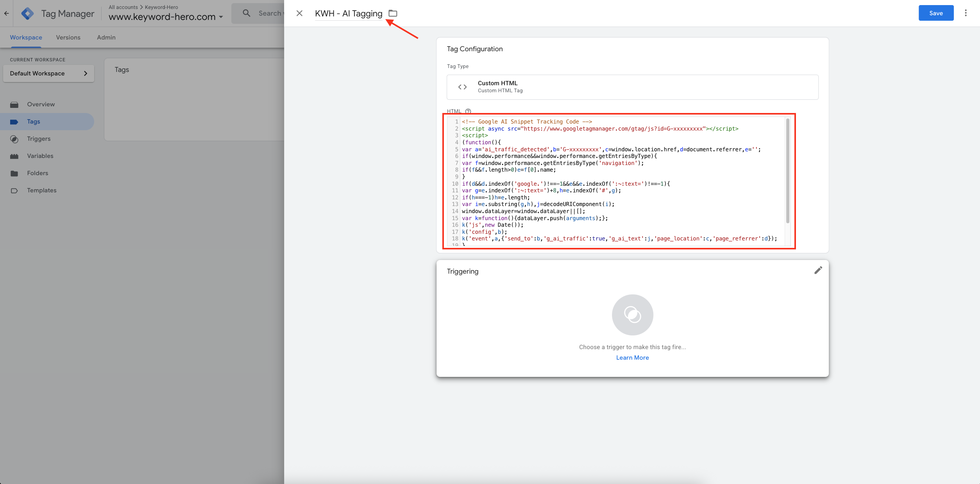980x484 pixels.
Task: Click the trigger placeholder circle icon
Action: click(x=632, y=315)
